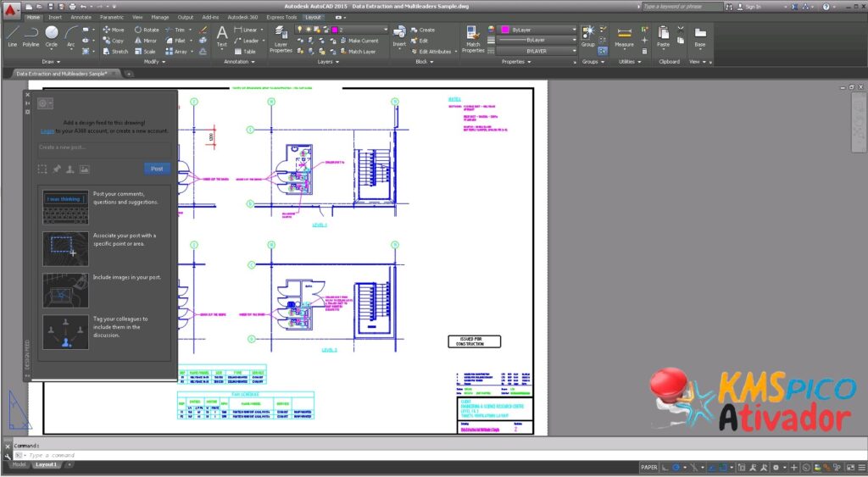The width and height of the screenshot is (868, 477).
Task: Click the Create block button
Action: [423, 30]
